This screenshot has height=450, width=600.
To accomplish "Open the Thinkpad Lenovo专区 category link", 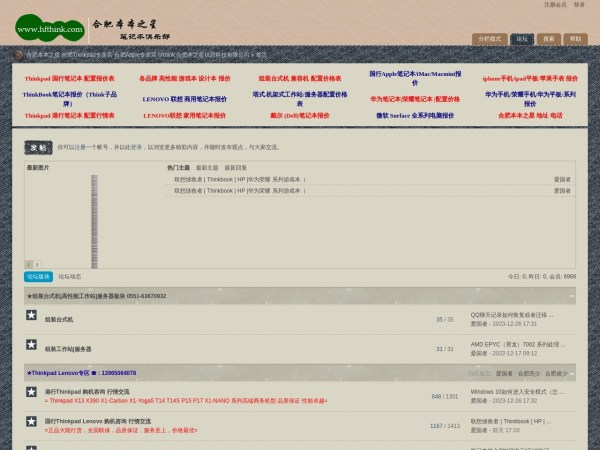I will pyautogui.click(x=81, y=373).
